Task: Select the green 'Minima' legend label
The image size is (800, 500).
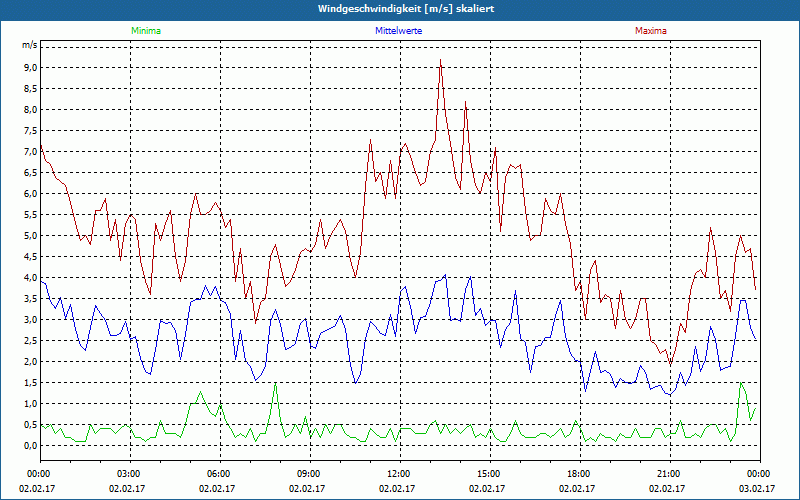Action: pyautogui.click(x=146, y=31)
